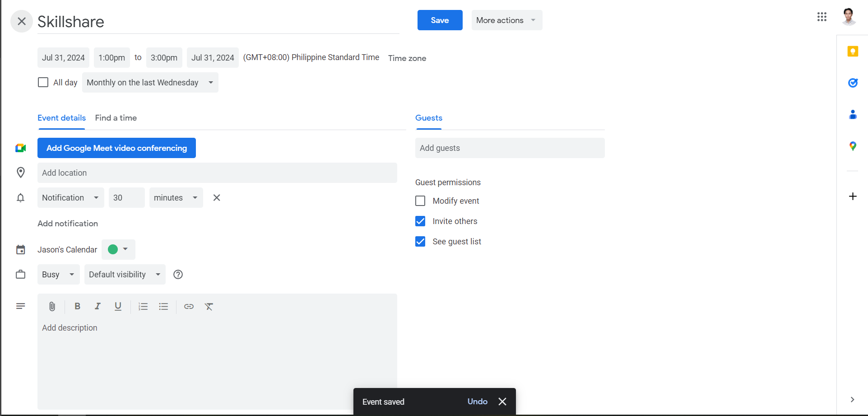Close the event editor with the X icon
The width and height of the screenshot is (868, 416).
[x=21, y=21]
